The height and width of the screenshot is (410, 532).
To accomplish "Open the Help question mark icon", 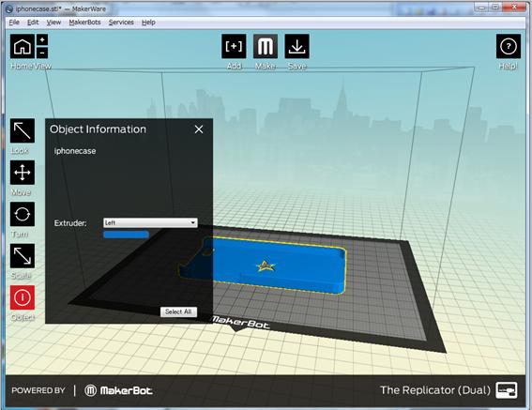I will 509,46.
